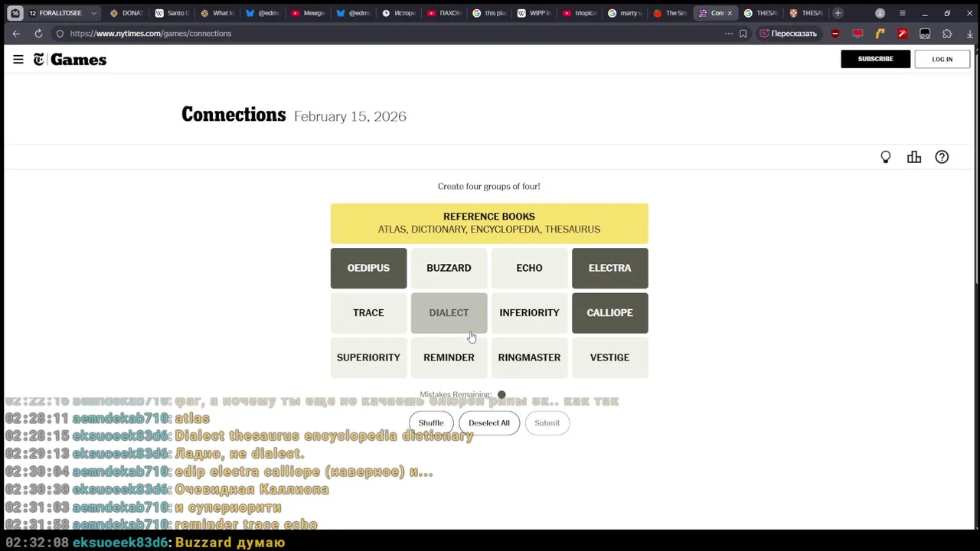This screenshot has width=980, height=551.
Task: Open the NYT Games hamburger menu
Action: tap(18, 60)
